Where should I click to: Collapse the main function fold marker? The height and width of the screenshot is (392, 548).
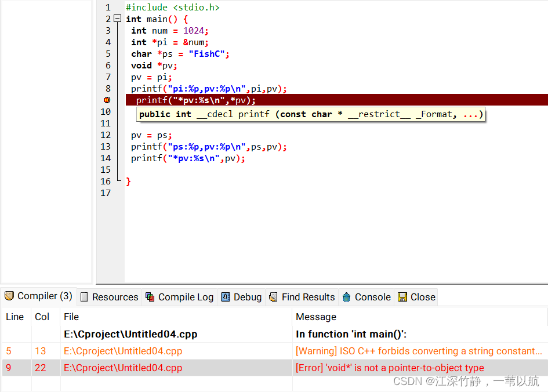[x=118, y=19]
